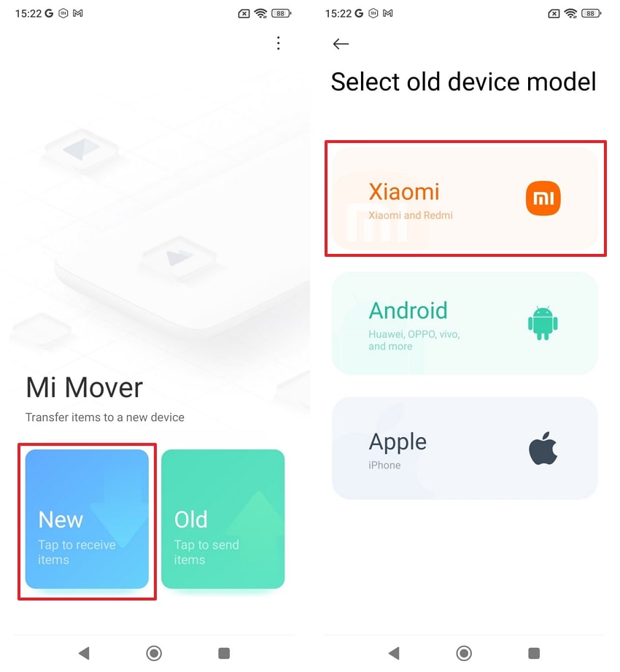
Task: Choose Android Huawei, OPPO, vivo option
Action: (465, 323)
